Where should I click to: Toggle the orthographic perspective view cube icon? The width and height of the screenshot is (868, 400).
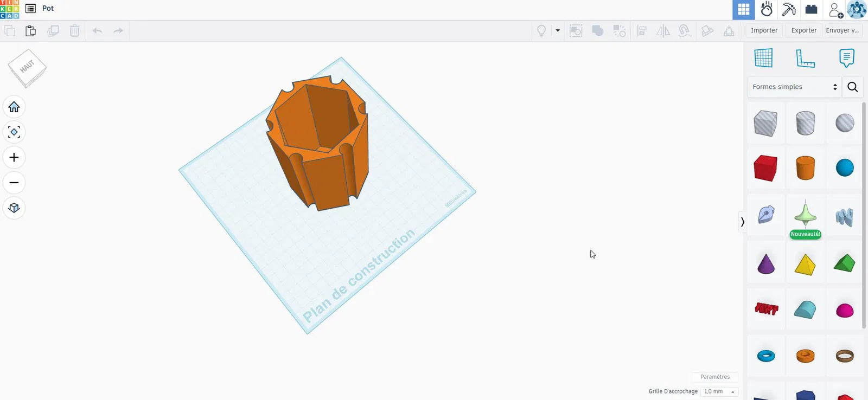(x=14, y=208)
